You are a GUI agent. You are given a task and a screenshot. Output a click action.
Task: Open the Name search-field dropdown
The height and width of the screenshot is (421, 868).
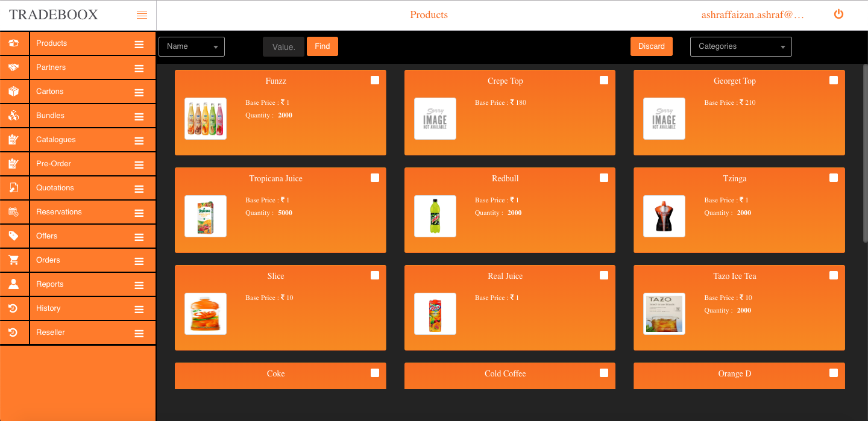point(192,46)
